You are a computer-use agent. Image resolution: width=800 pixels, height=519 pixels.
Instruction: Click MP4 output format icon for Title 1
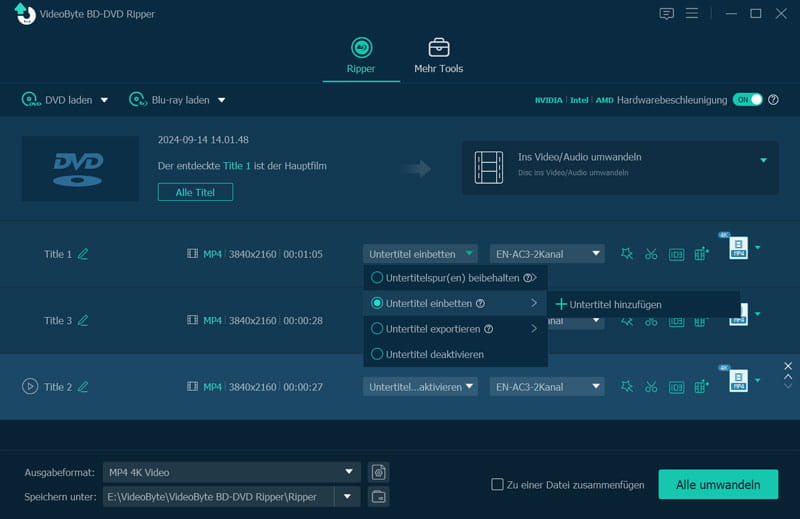tap(738, 248)
